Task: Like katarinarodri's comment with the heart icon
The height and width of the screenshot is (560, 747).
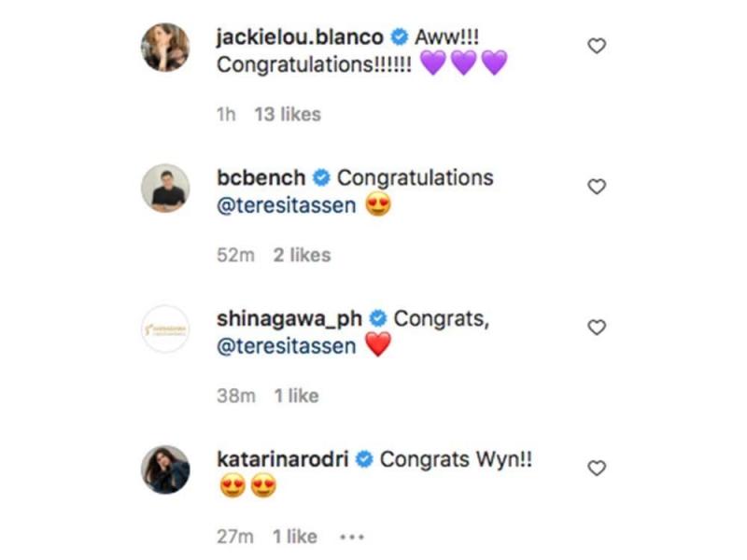Action: (596, 468)
